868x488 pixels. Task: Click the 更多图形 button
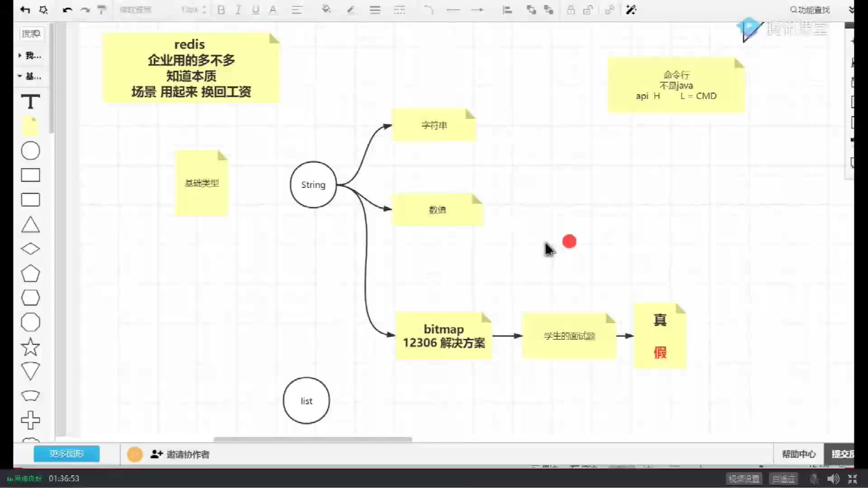click(x=67, y=454)
